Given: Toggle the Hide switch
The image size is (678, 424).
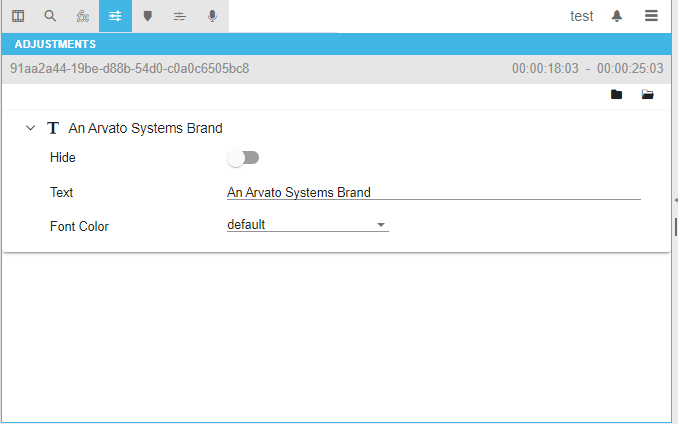Looking at the screenshot, I should 243,158.
